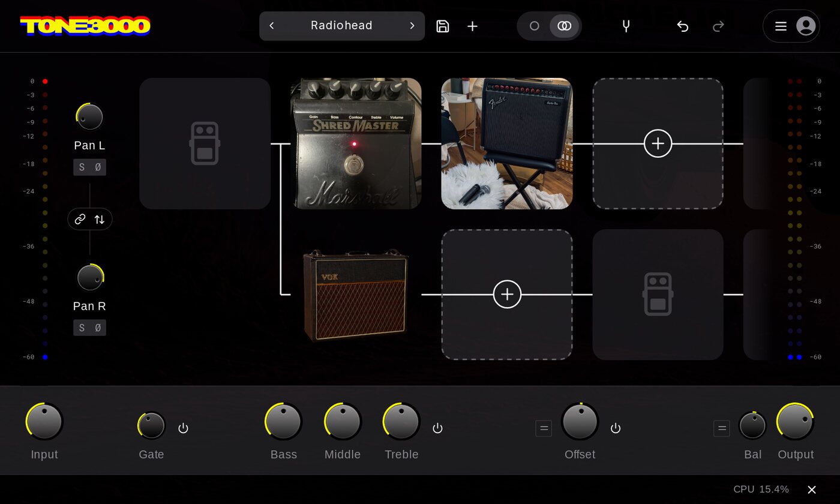This screenshot has width=840, height=504.
Task: Adjust the Bass knob
Action: pyautogui.click(x=283, y=421)
